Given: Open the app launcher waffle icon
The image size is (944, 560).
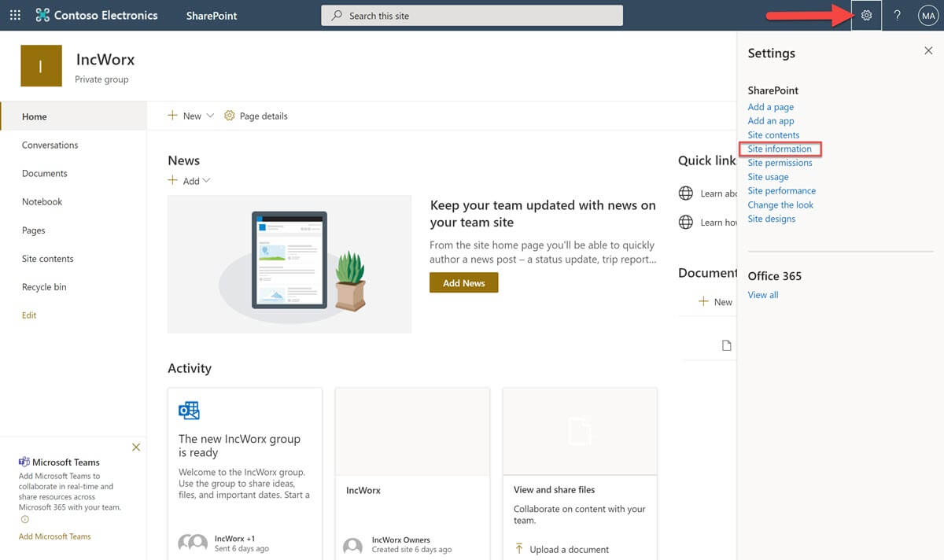Looking at the screenshot, I should click(15, 15).
